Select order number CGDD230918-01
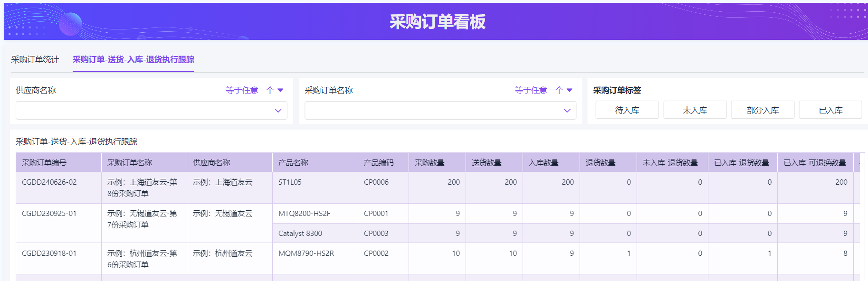This screenshot has width=868, height=281. click(x=49, y=253)
